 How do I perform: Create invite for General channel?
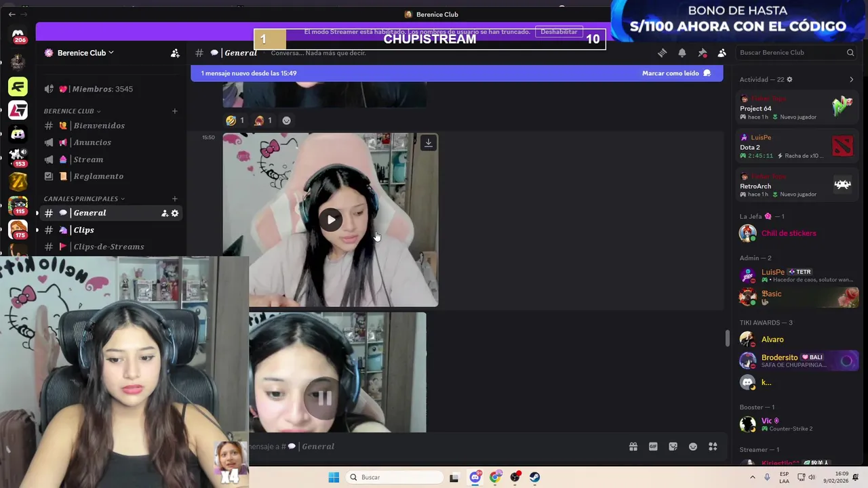165,213
